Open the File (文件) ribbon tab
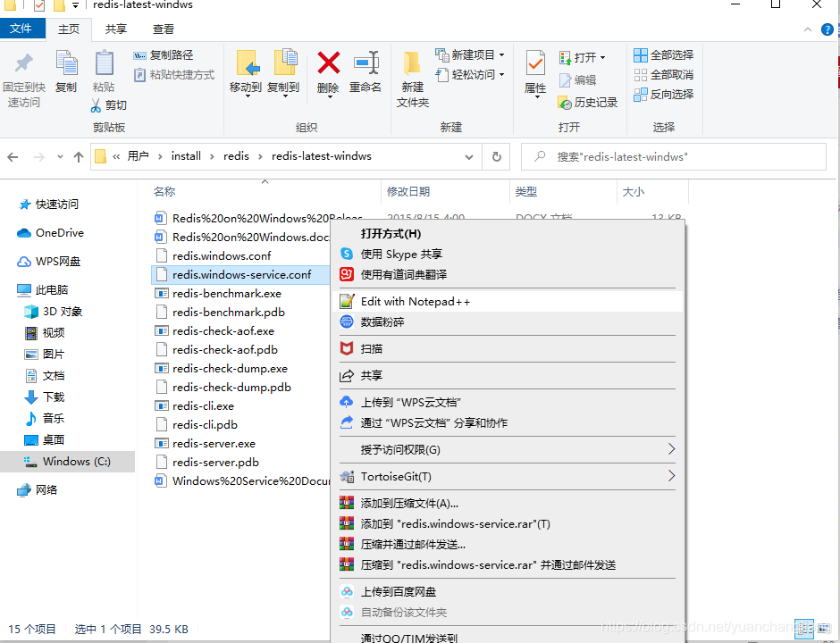The image size is (840, 643). coord(21,29)
